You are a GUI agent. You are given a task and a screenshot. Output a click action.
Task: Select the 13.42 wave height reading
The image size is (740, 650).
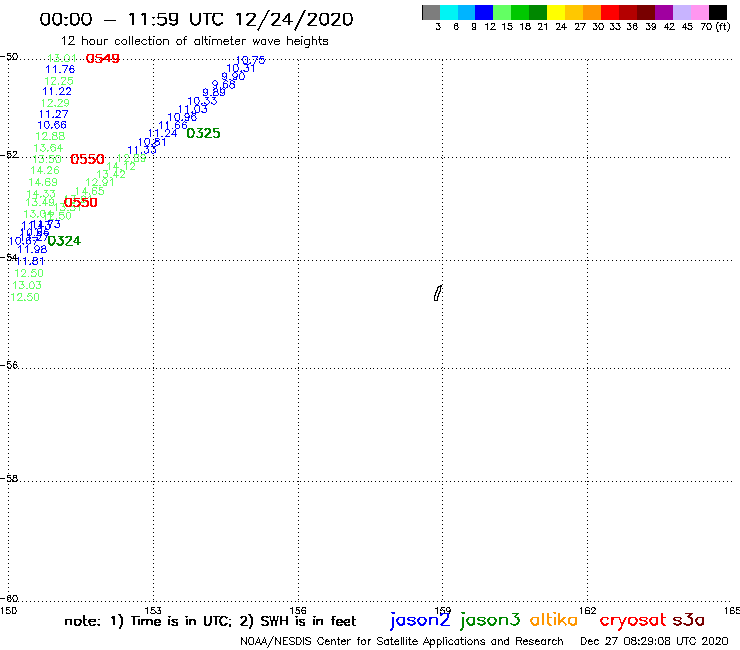(x=111, y=174)
